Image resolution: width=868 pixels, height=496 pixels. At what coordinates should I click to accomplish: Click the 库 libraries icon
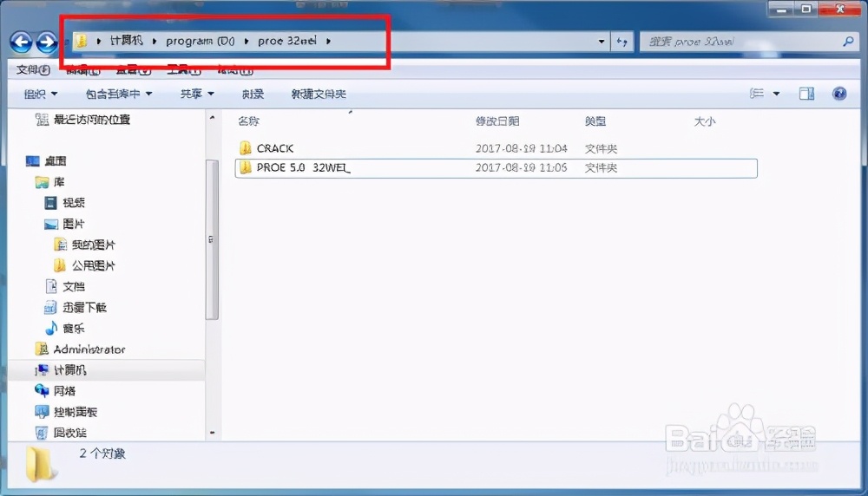[x=42, y=182]
